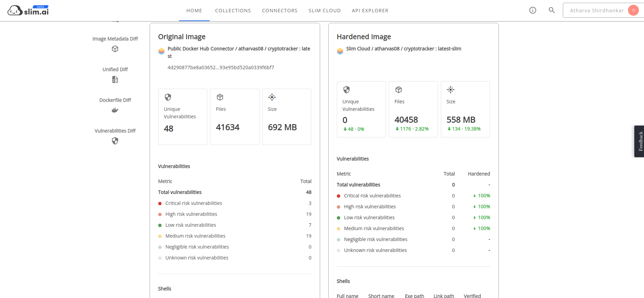Viewport: 644px width, 298px height.
Task: Click shield icon in Original Unique Vulnerabilities card
Action: (168, 97)
